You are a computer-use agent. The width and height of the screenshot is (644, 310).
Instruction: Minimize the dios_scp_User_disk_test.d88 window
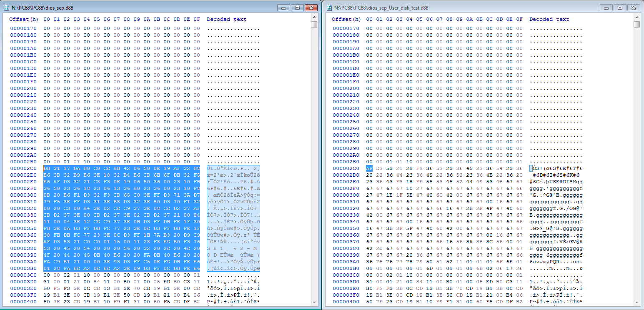pyautogui.click(x=607, y=8)
